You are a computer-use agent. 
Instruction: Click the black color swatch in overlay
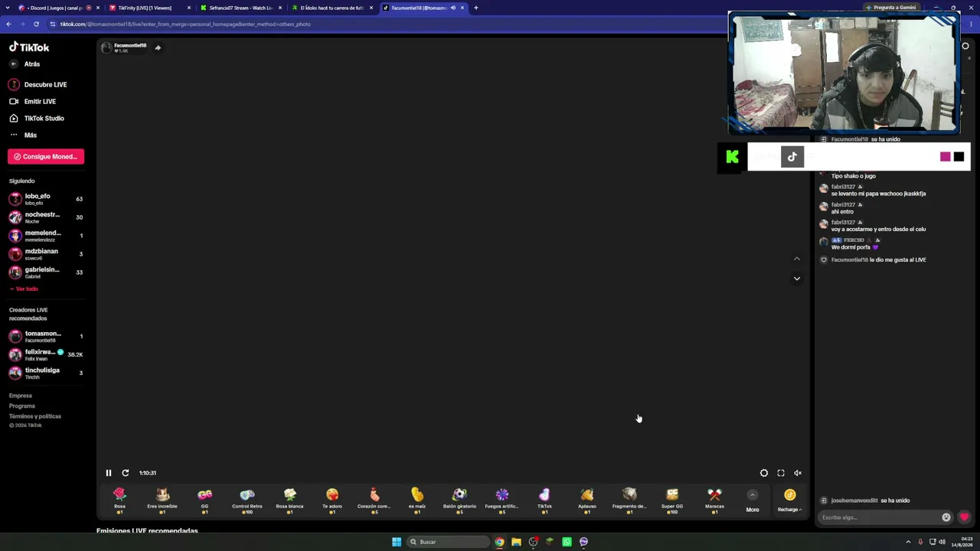pos(959,157)
